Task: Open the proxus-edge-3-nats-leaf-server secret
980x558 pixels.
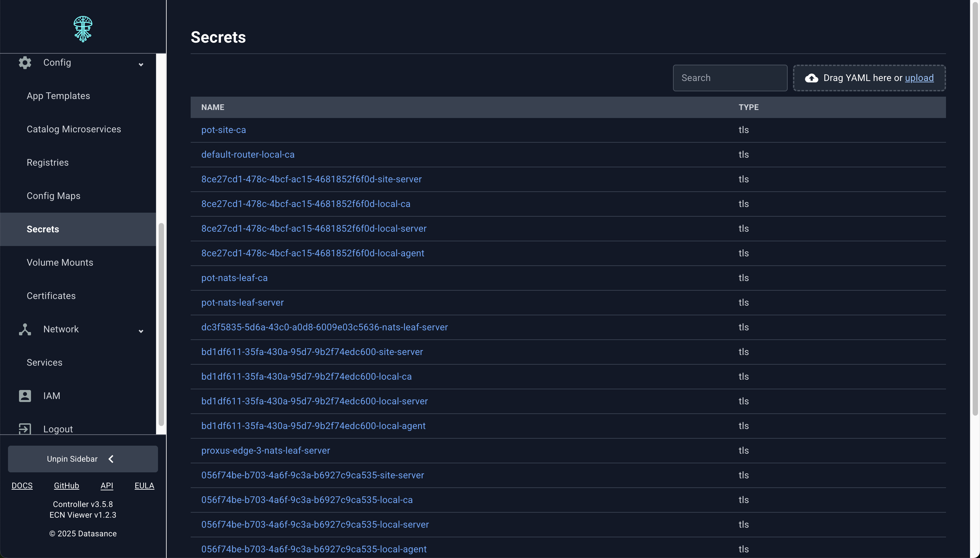Action: (x=265, y=450)
